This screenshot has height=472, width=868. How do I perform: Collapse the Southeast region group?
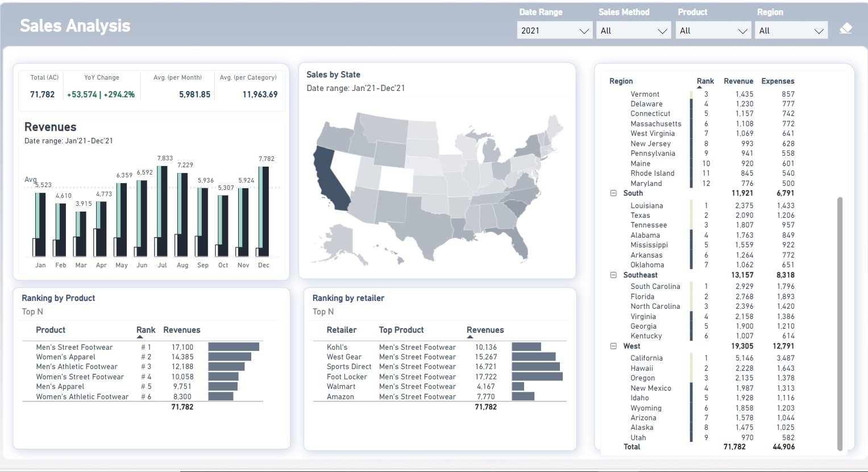pos(613,275)
